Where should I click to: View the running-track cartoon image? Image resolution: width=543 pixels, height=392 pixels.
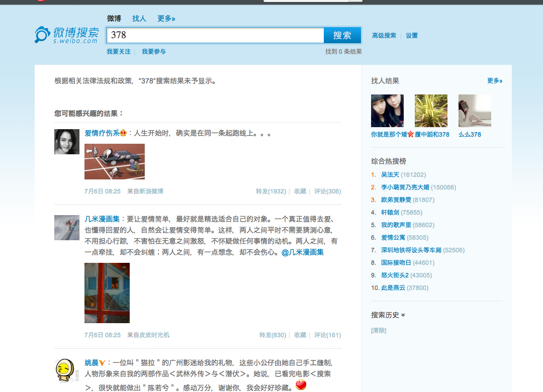pyautogui.click(x=115, y=161)
